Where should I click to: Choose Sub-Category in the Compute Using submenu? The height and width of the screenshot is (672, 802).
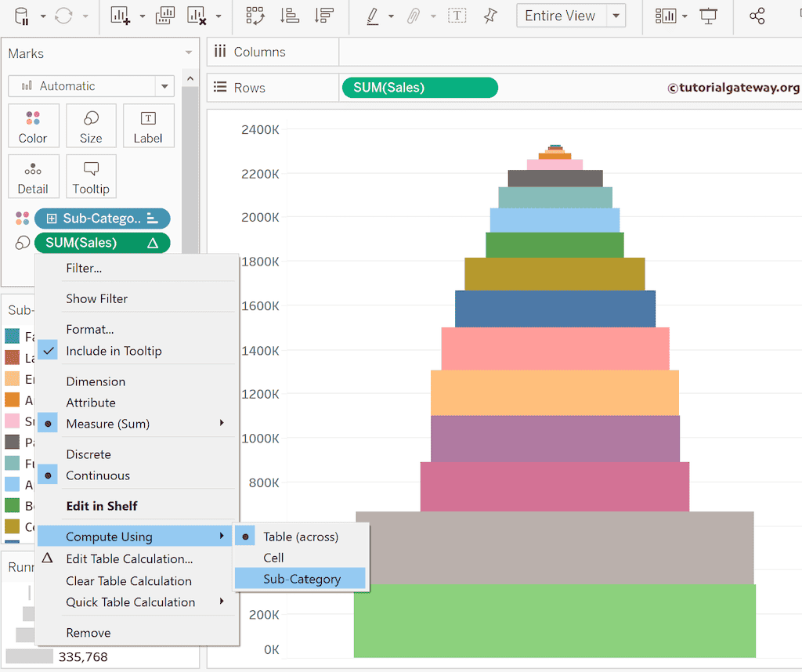[x=302, y=579]
